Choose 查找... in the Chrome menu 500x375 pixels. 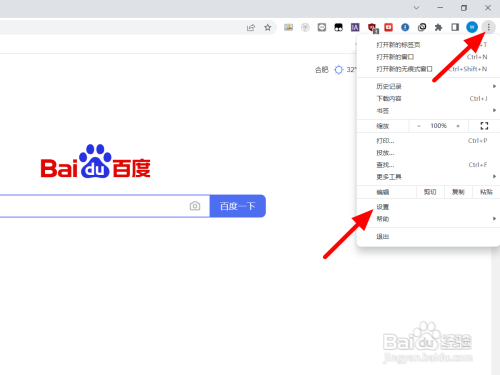pyautogui.click(x=428, y=165)
